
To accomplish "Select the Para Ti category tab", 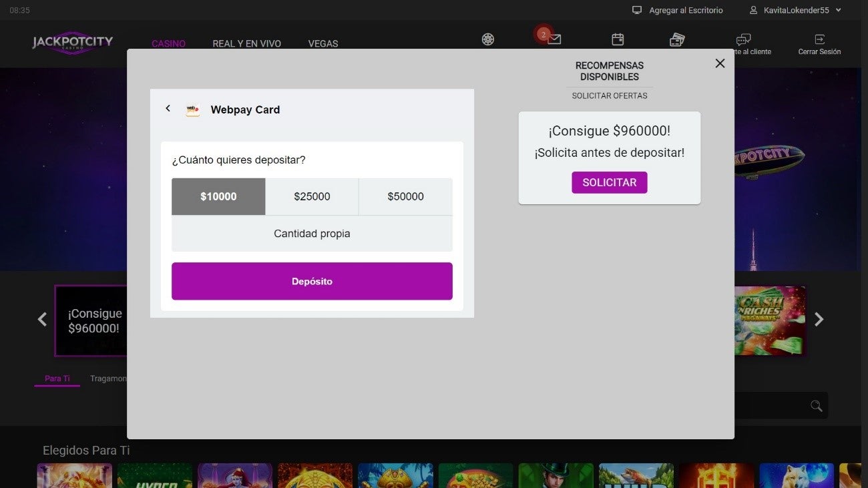I will point(57,379).
